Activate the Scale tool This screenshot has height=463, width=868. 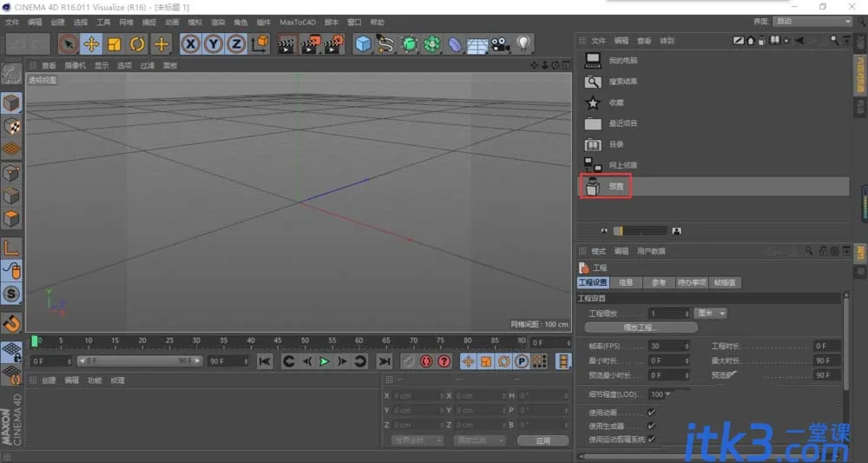point(114,44)
